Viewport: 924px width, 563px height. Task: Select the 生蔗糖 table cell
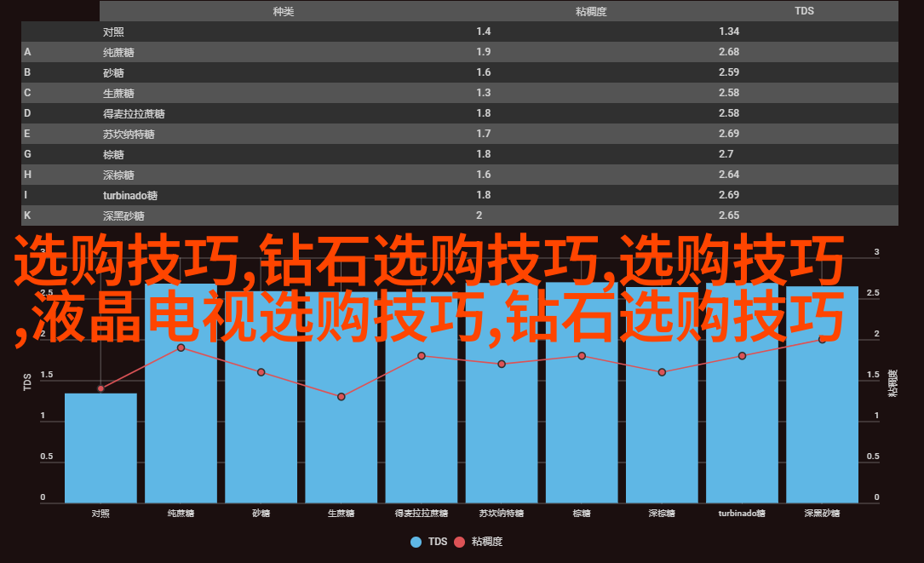pos(118,93)
